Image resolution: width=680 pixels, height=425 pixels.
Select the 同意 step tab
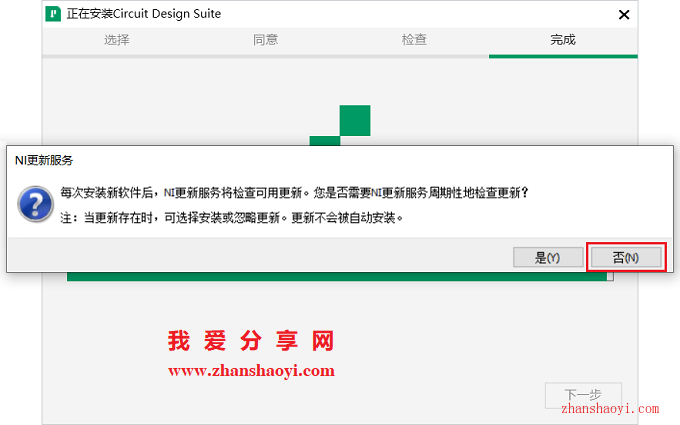(x=265, y=40)
